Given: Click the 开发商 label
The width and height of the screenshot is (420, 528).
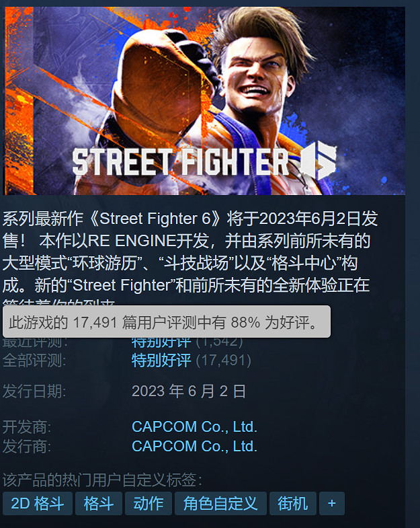Looking at the screenshot, I should (27, 427).
